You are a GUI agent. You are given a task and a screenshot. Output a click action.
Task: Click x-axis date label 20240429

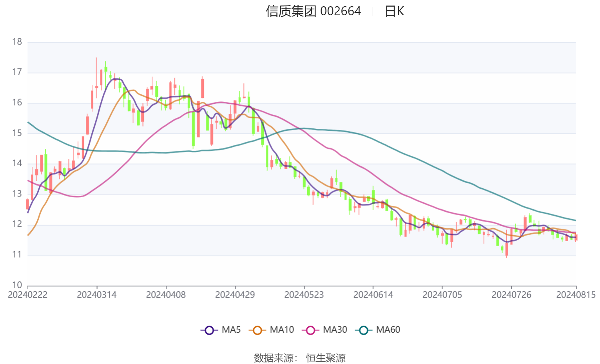tap(235, 295)
